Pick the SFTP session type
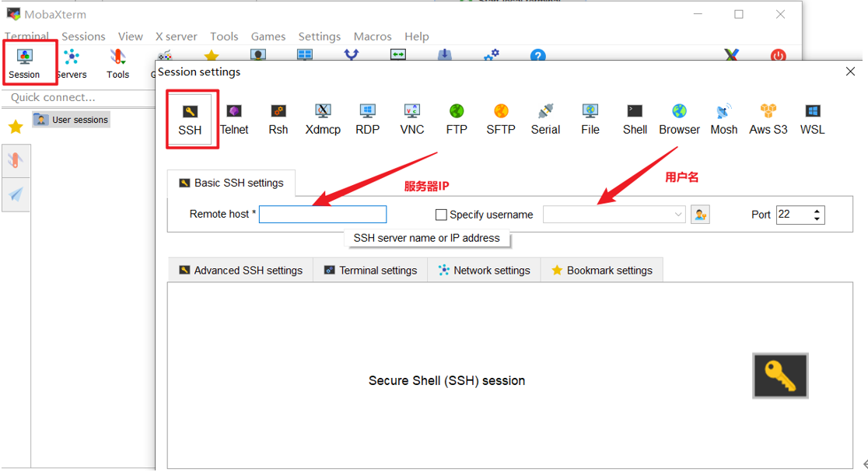 pos(501,119)
